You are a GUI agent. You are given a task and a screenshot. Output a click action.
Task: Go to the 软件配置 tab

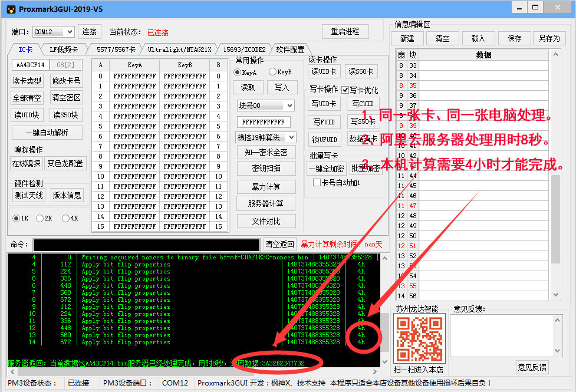tap(290, 50)
